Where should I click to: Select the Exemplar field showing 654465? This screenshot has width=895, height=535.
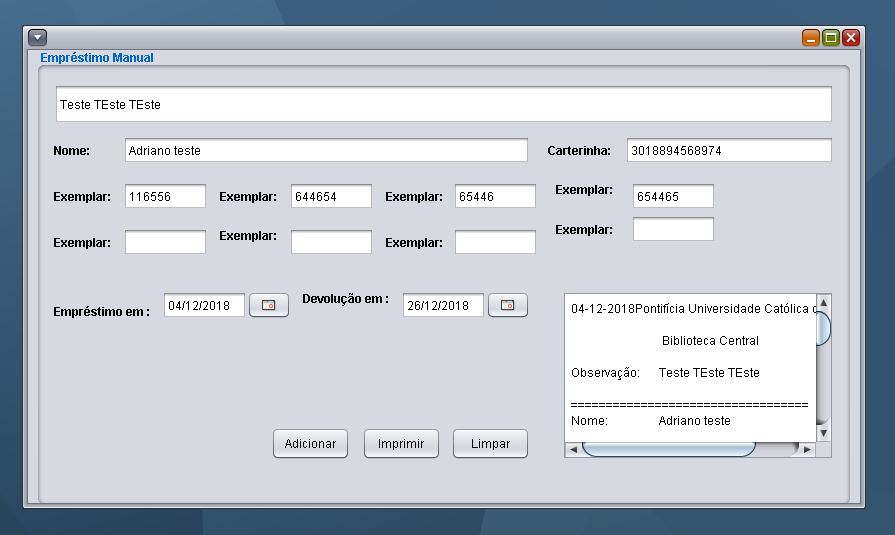pyautogui.click(x=674, y=196)
